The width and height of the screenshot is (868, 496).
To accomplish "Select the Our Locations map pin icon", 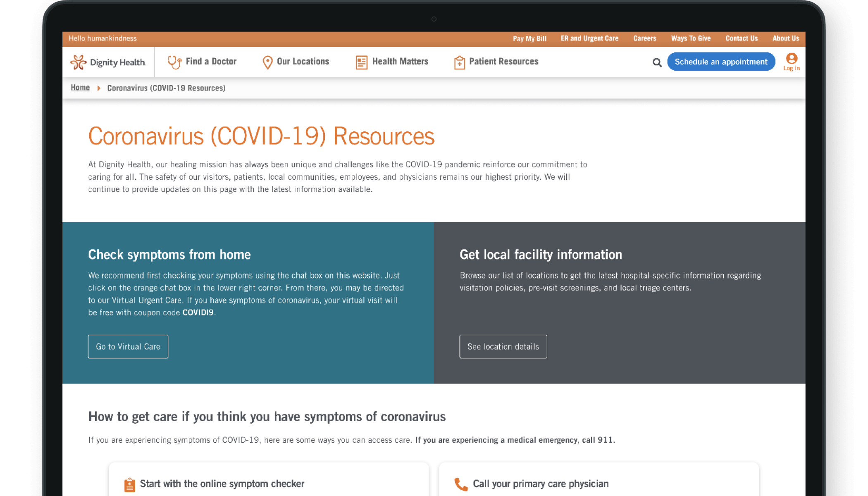I will click(x=267, y=62).
